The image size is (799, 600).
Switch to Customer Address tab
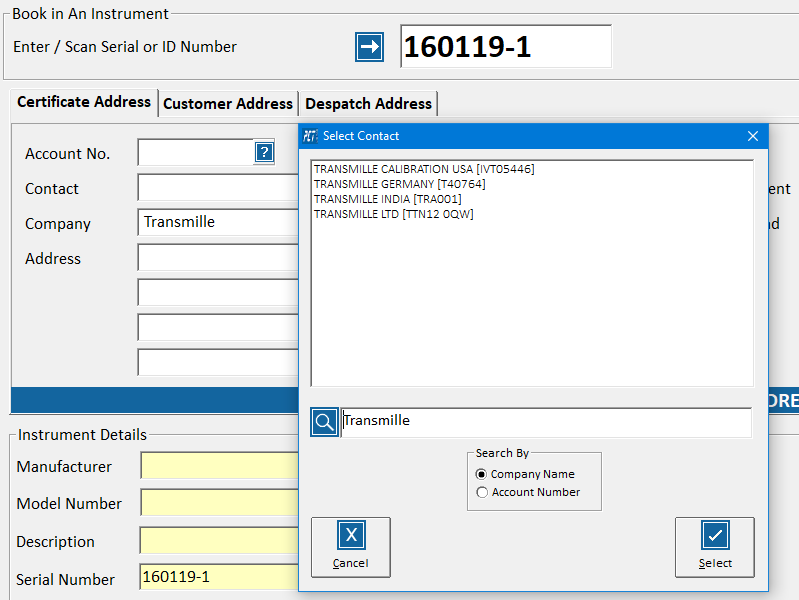228,103
